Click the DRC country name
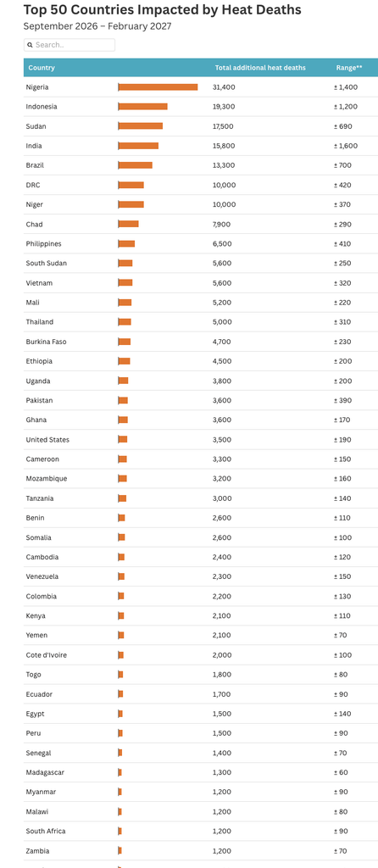This screenshot has width=378, height=868. [x=33, y=185]
